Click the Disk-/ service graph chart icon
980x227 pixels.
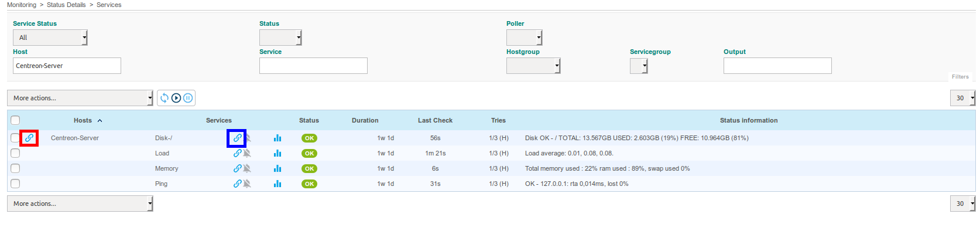click(277, 138)
